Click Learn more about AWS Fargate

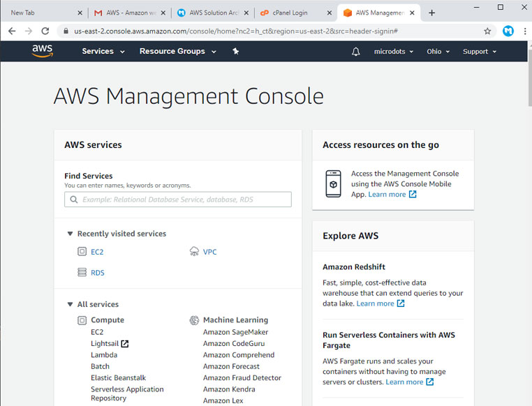(x=404, y=382)
